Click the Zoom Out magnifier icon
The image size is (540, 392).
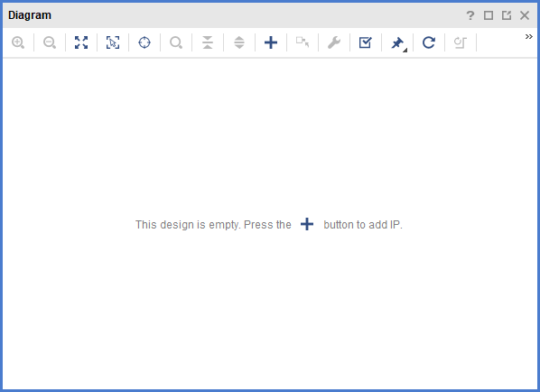coord(50,42)
